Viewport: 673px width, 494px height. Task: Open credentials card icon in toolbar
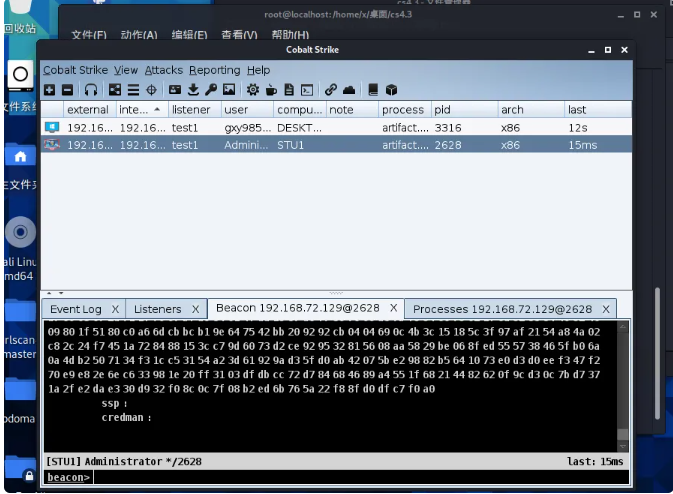175,90
